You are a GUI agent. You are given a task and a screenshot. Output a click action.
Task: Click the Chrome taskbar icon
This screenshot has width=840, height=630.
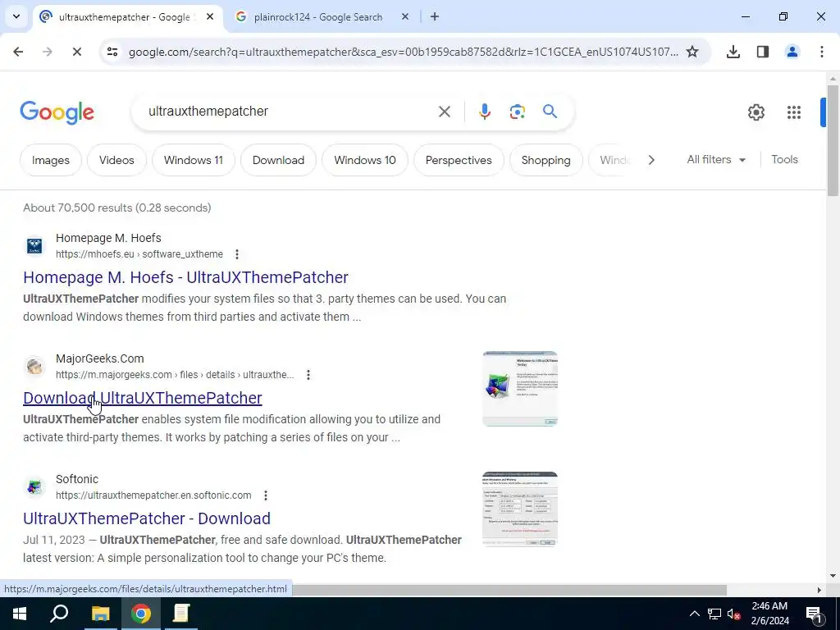pyautogui.click(x=140, y=614)
